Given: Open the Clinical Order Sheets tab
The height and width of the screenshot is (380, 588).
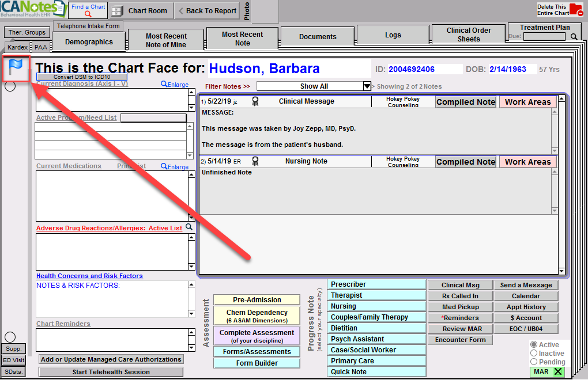Looking at the screenshot, I should [469, 35].
